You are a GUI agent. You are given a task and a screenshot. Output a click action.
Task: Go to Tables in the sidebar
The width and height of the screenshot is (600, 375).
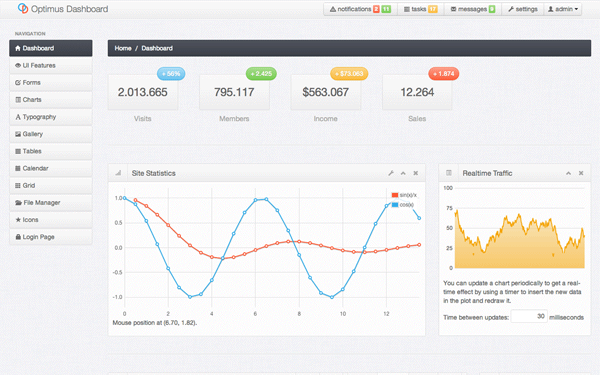click(51, 151)
